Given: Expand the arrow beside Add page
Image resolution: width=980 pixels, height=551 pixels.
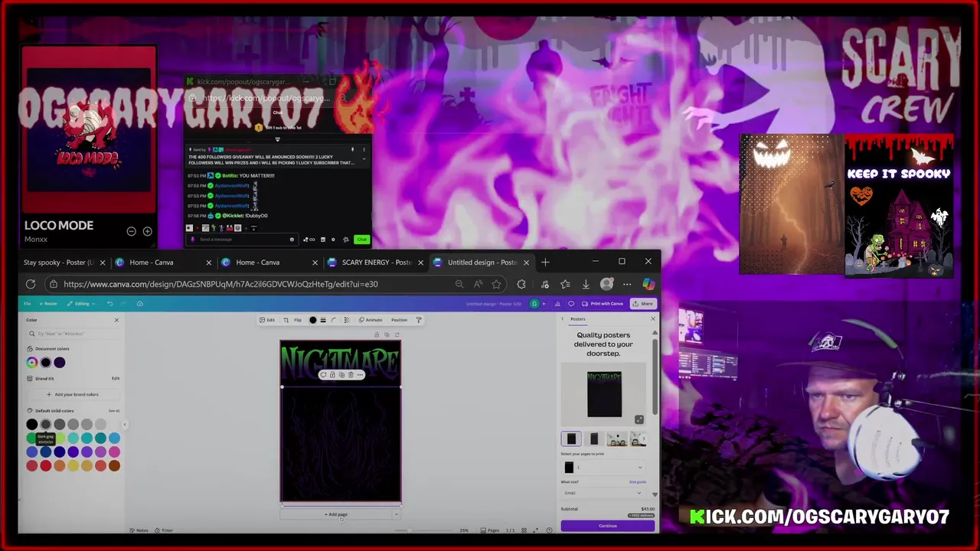Looking at the screenshot, I should click(396, 514).
